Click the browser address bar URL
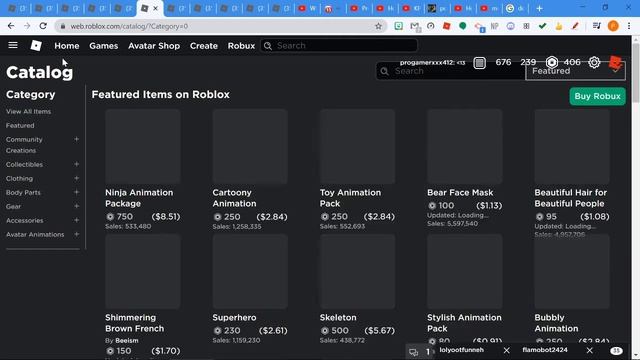Image resolution: width=640 pixels, height=360 pixels. (129, 26)
